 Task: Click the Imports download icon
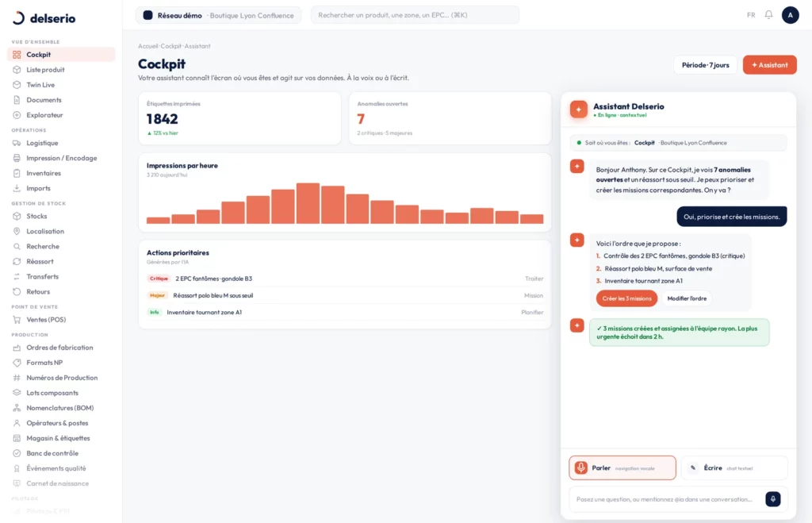[x=17, y=188]
